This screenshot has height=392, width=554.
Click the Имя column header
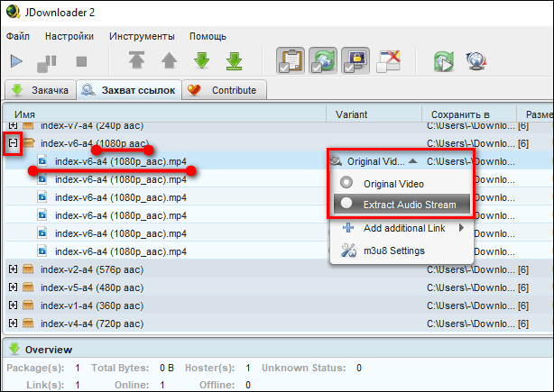point(164,114)
